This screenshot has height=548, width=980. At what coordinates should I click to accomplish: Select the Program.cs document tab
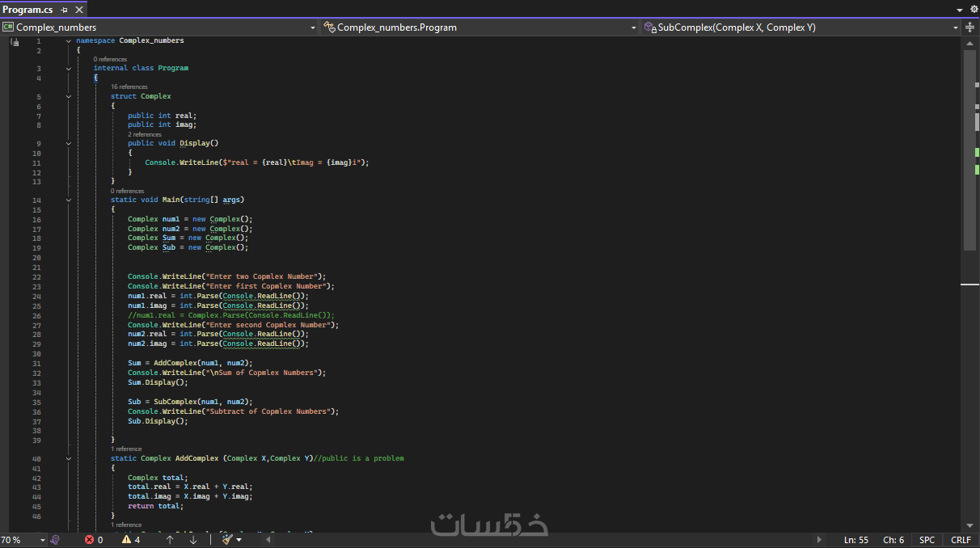(x=28, y=9)
